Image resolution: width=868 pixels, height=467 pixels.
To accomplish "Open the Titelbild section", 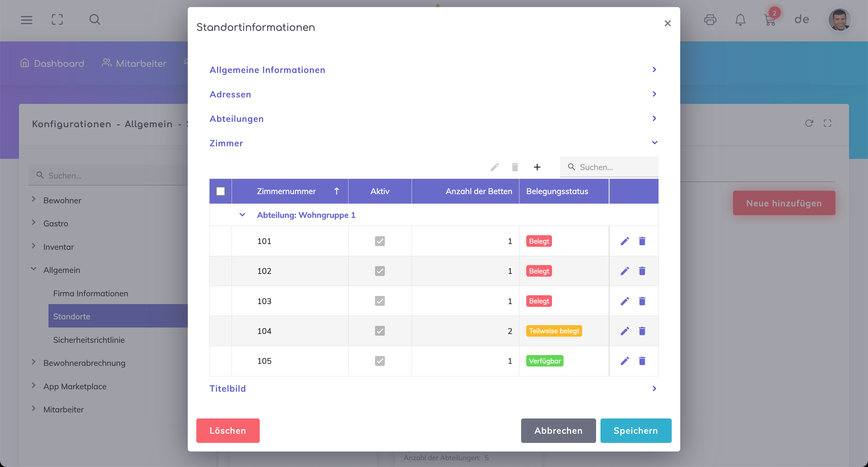I will [228, 389].
